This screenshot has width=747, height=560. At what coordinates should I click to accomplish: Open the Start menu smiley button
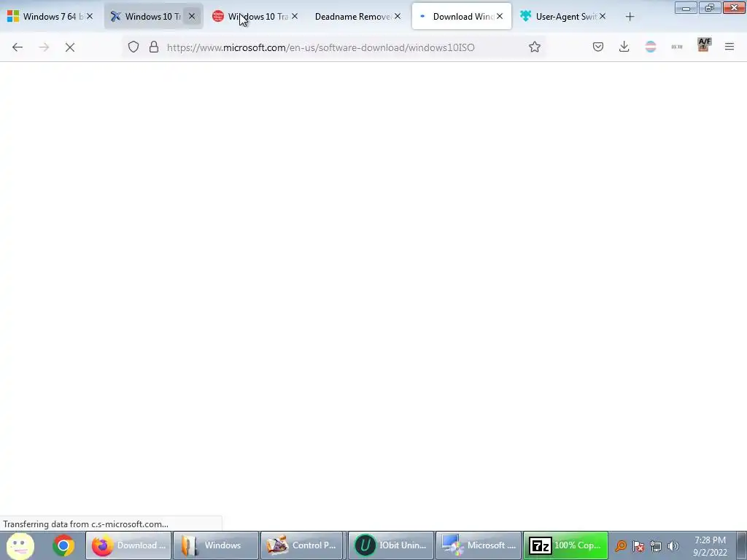click(x=20, y=545)
